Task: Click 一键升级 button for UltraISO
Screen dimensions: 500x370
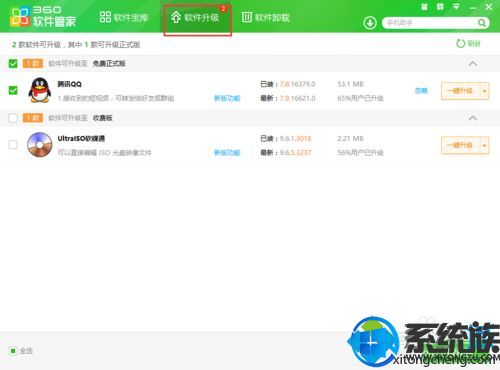Action: 460,145
